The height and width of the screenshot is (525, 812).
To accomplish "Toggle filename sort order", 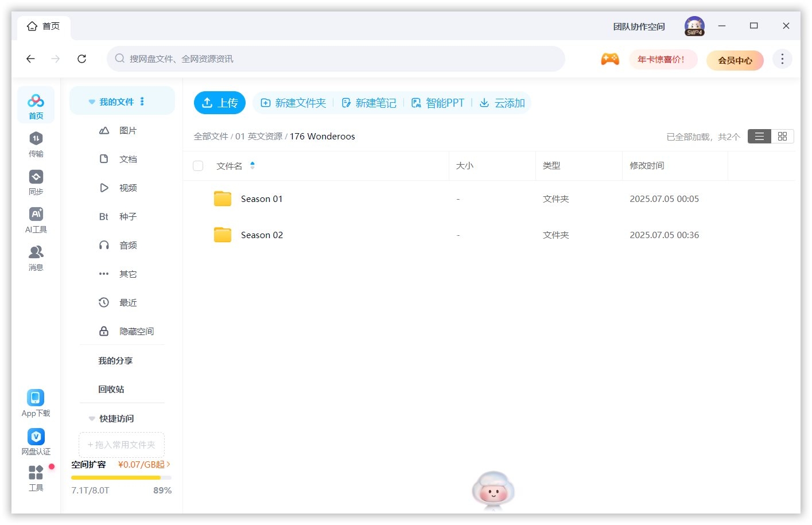I will [252, 165].
